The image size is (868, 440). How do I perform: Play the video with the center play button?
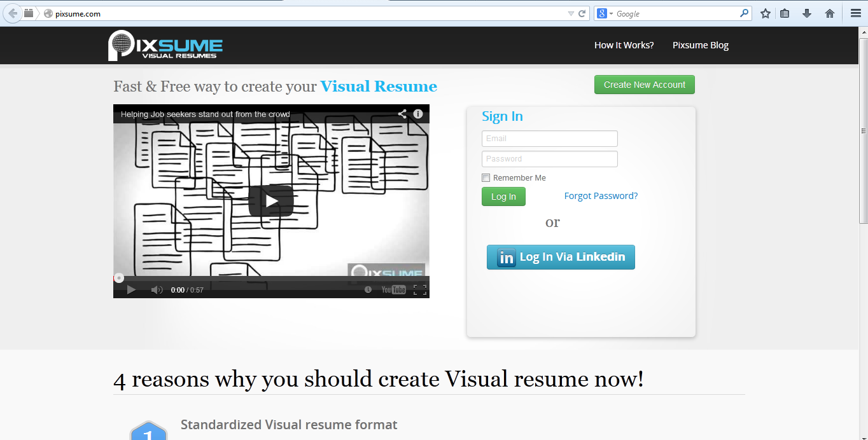pos(271,201)
